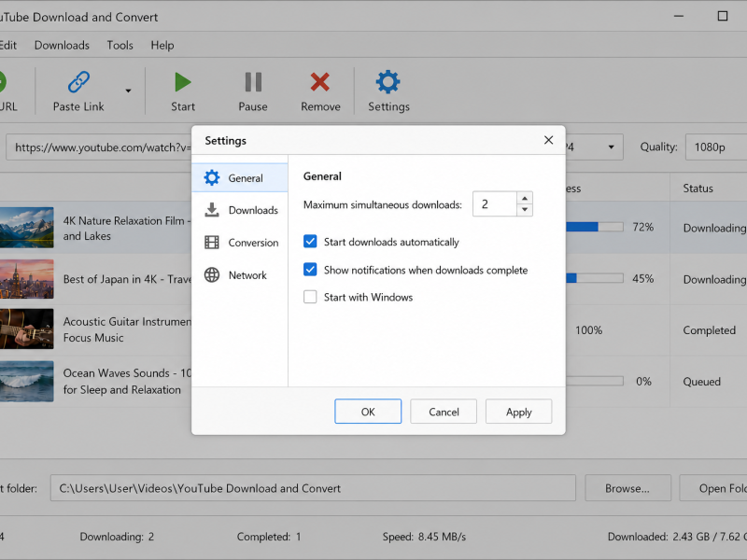Switch to the Conversion settings label

click(253, 243)
